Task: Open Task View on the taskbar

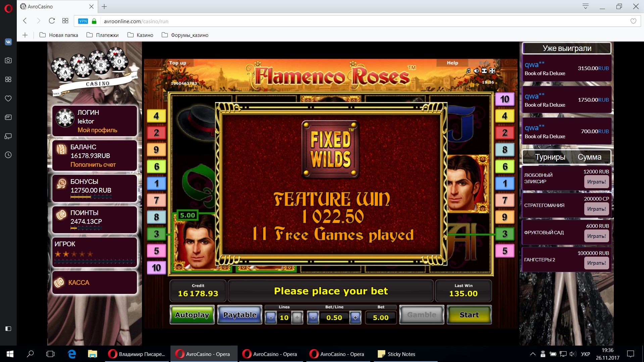Action: pos(50,354)
